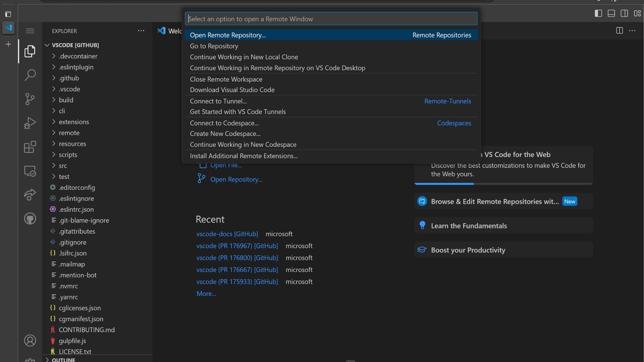
Task: Expand the .vscode folder
Action: click(54, 89)
